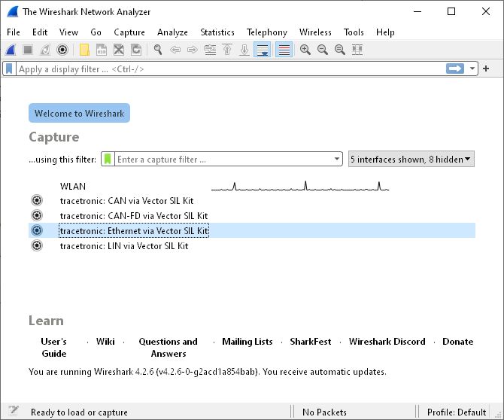
Task: Open the Mailing Lists link
Action: point(247,342)
